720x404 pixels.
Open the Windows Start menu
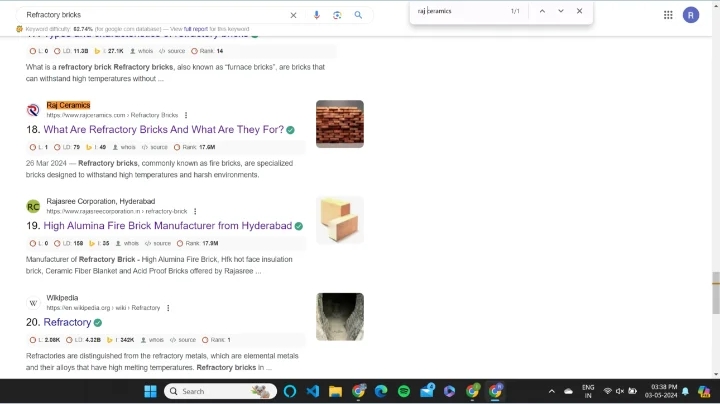[x=150, y=392]
